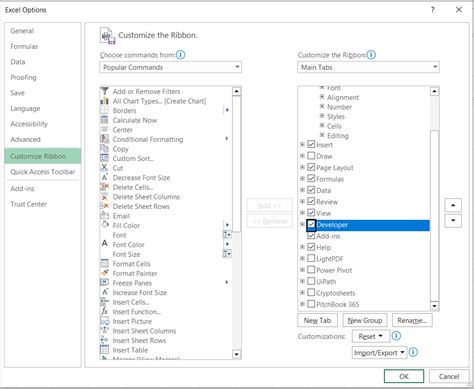The width and height of the screenshot is (474, 389).
Task: Select PitchBook 365 in the tabs list
Action: pyautogui.click(x=337, y=304)
